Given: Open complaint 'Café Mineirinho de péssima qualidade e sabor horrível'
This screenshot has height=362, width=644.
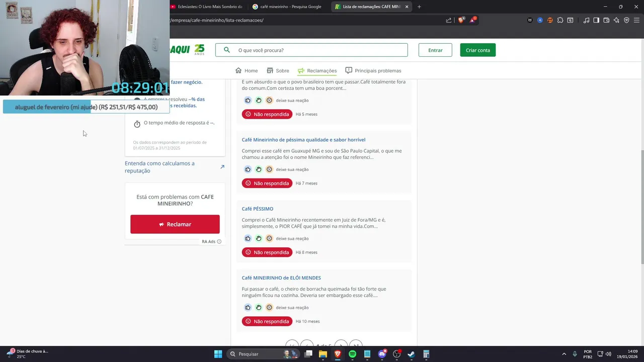Looking at the screenshot, I should [x=303, y=140].
